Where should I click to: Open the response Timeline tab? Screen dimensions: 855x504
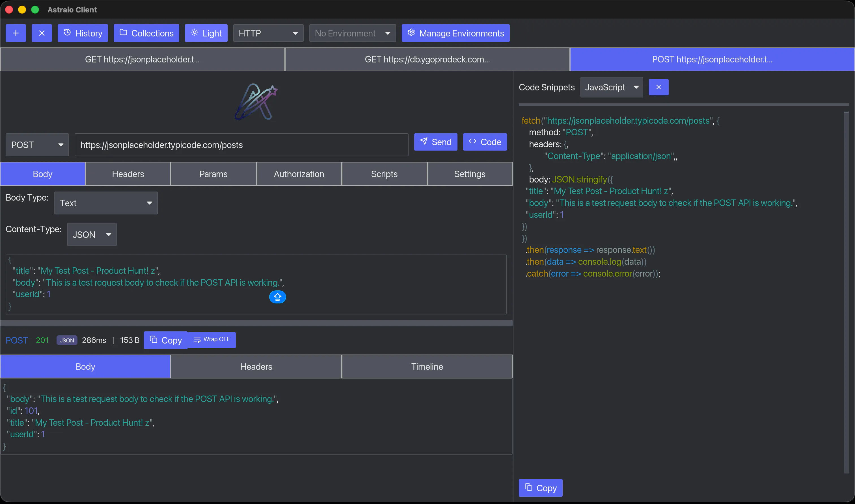427,366
